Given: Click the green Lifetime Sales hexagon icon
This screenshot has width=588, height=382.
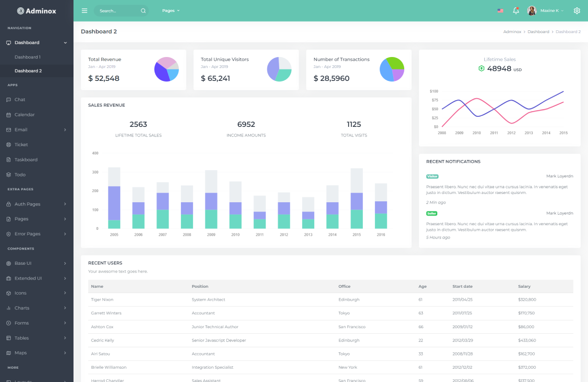Looking at the screenshot, I should [481, 68].
